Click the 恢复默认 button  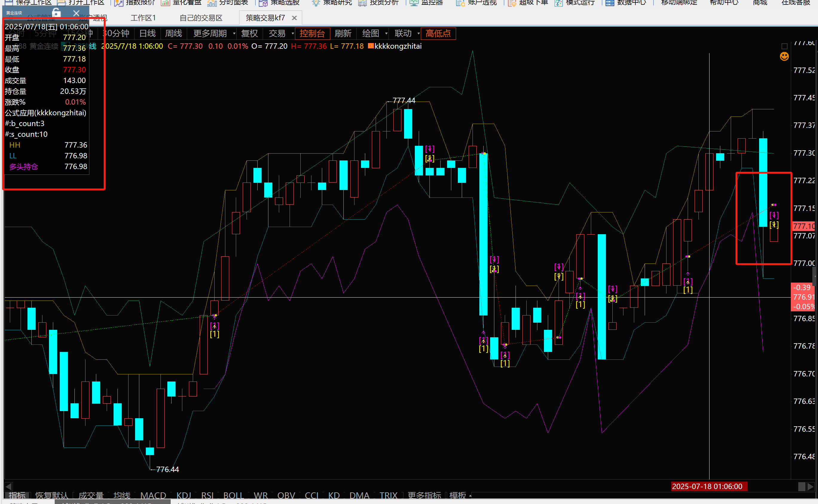tap(52, 496)
